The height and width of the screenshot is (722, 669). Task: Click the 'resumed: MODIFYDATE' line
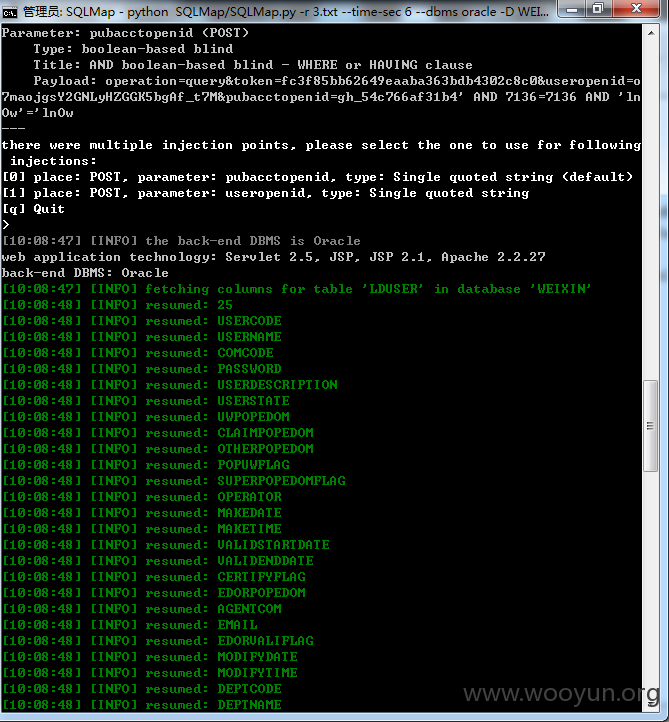point(150,657)
